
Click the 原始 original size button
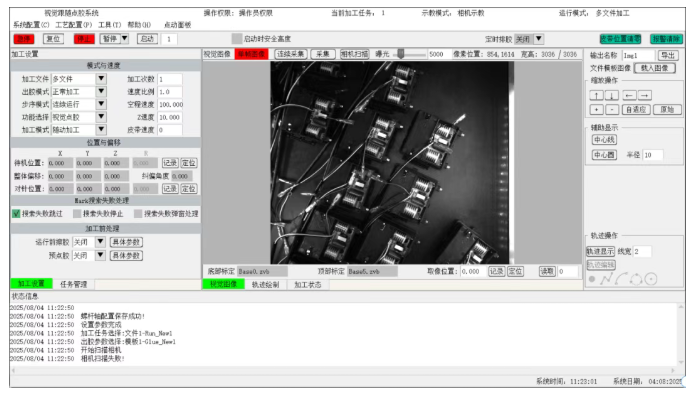[x=667, y=110]
